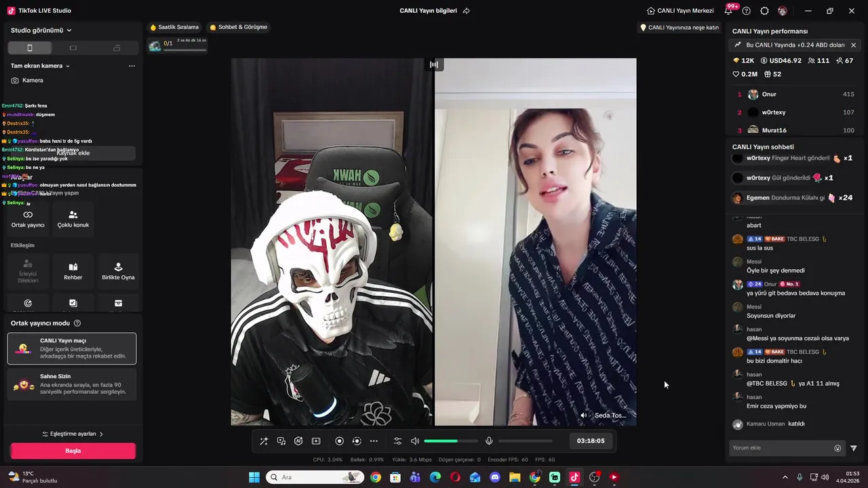Select Onur in the top gifters ranking
Screen dimensions: 868x488
click(795, 94)
